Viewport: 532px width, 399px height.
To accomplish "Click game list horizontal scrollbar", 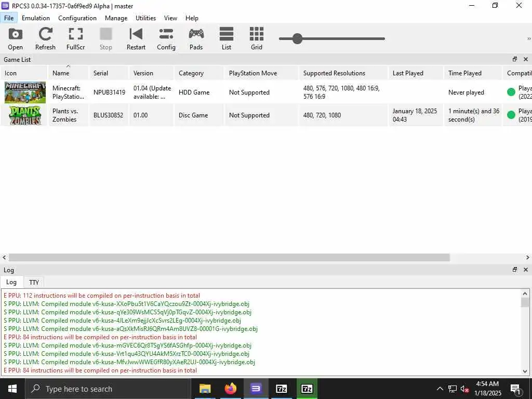I will (229, 258).
